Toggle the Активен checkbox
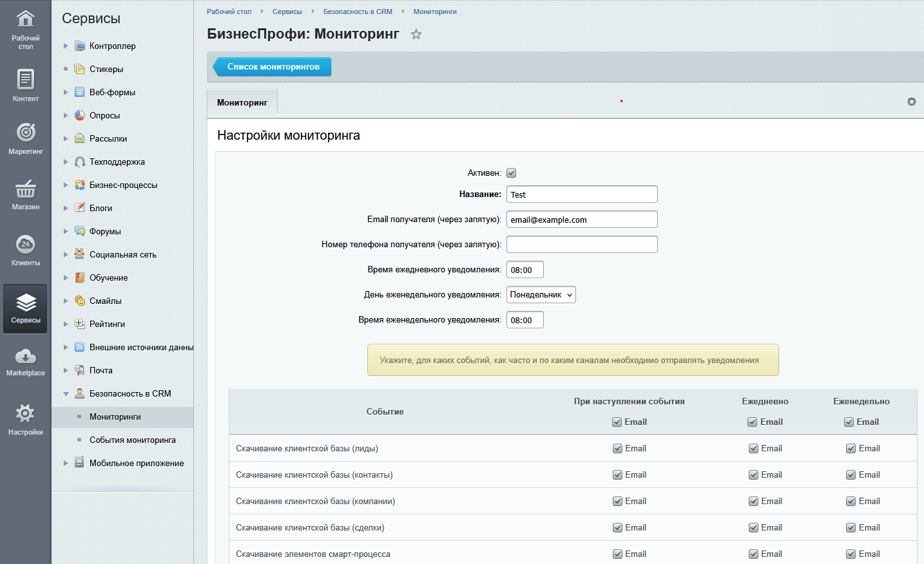The image size is (924, 564). tap(512, 173)
